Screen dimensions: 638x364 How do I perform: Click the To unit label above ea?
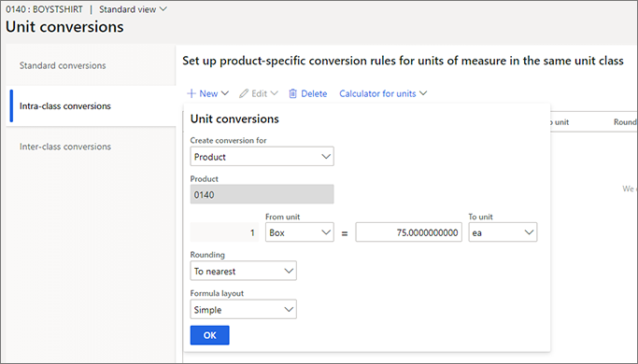point(480,217)
